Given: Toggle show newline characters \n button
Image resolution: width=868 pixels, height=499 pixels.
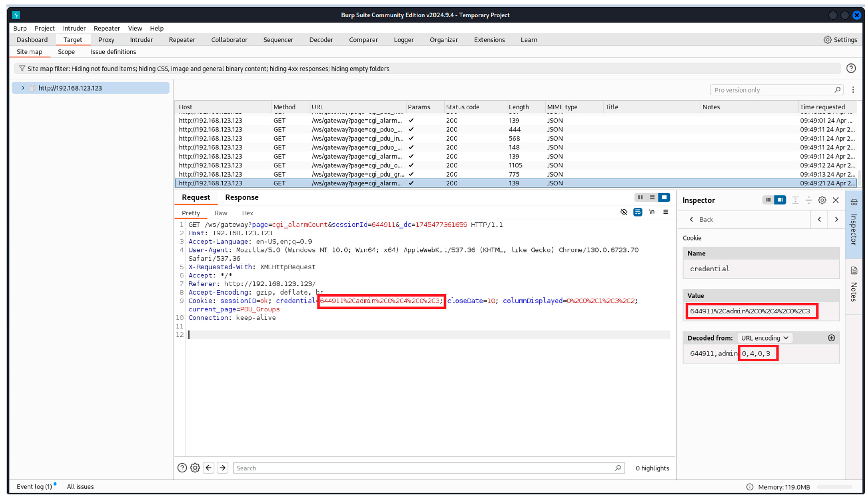Looking at the screenshot, I should click(651, 212).
